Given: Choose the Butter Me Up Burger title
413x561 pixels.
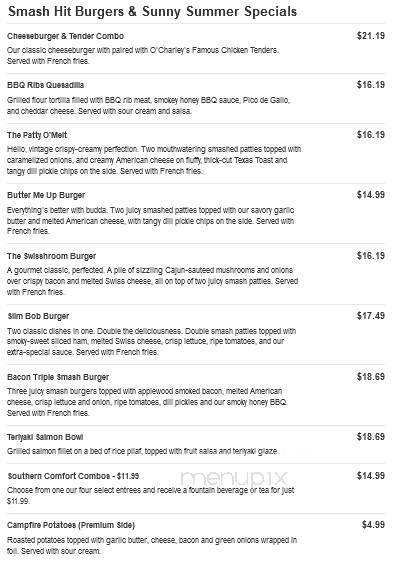Looking at the screenshot, I should pyautogui.click(x=46, y=195).
